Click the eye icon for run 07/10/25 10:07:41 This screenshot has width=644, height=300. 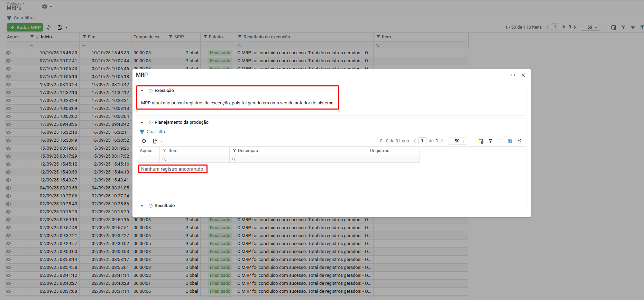point(8,61)
